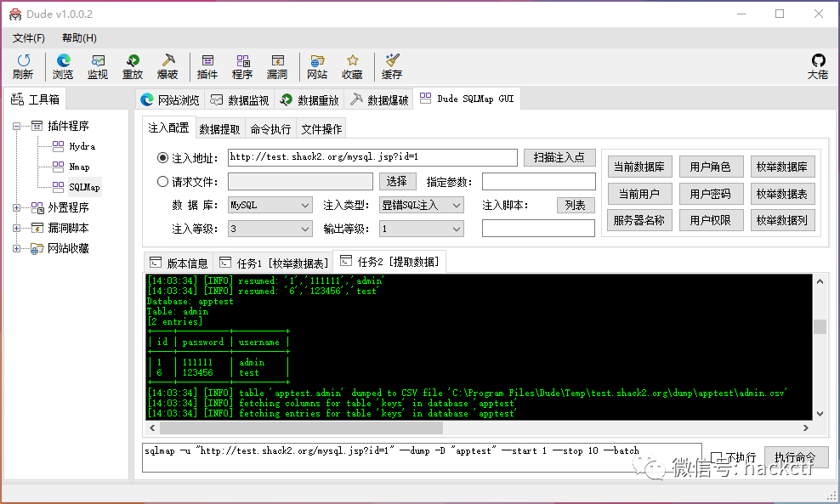The width and height of the screenshot is (840, 504).
Task: Collapse the 插件程序 tree node
Action: click(17, 126)
